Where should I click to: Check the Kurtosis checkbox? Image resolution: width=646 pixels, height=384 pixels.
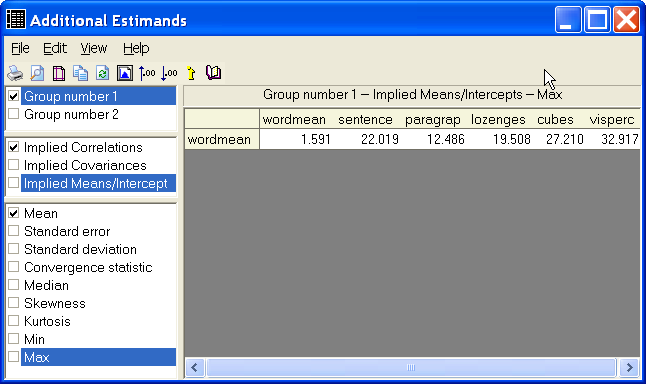(x=14, y=321)
